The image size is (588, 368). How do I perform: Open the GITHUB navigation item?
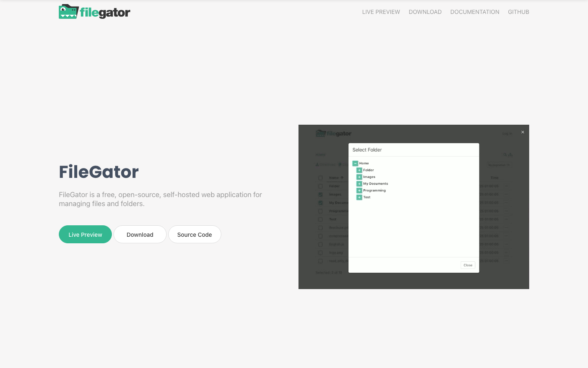pos(519,12)
